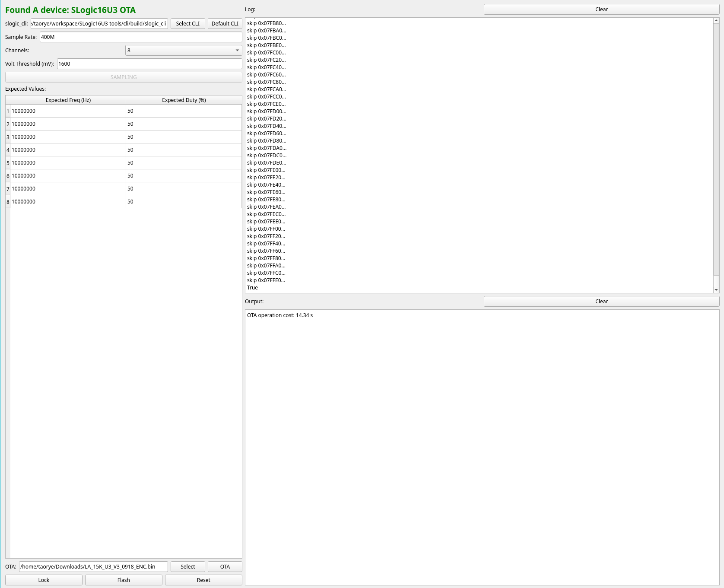This screenshot has height=588, width=724.
Task: Click the Reset button
Action: (203, 580)
